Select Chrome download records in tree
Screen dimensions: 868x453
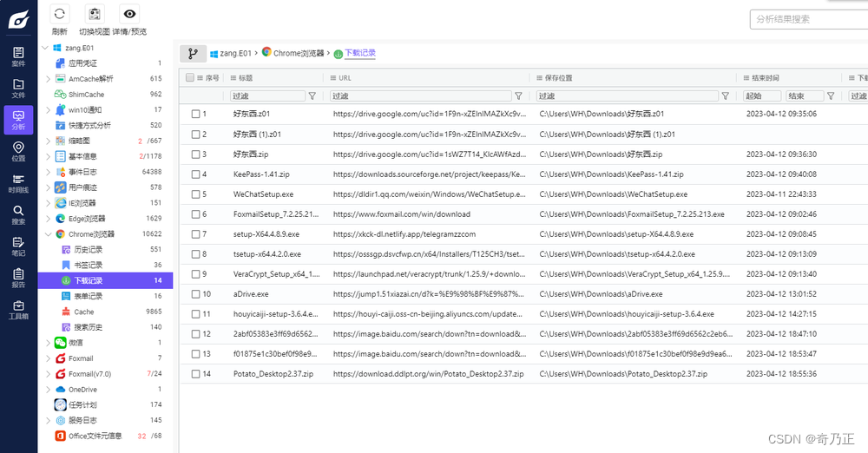[105, 280]
